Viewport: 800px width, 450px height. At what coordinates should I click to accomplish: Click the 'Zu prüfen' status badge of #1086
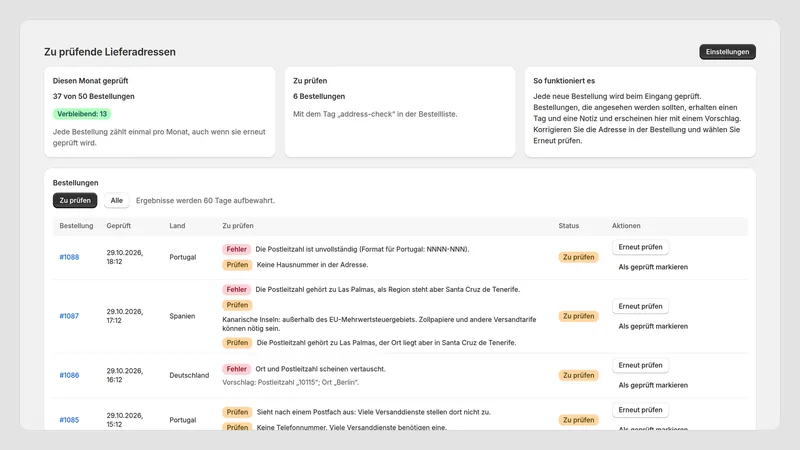point(579,375)
